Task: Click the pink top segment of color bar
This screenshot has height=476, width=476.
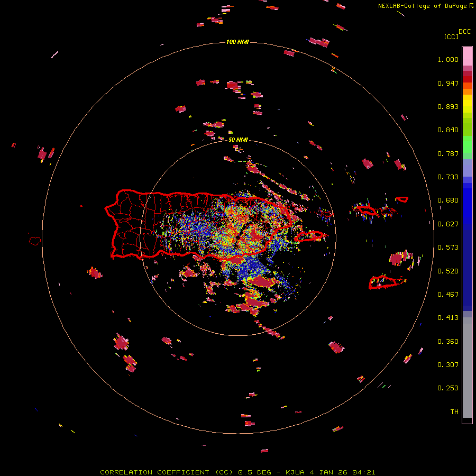Action: point(467,57)
